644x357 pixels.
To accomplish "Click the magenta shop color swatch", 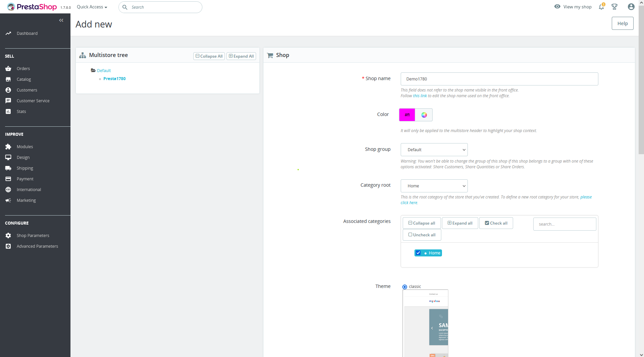I will (407, 115).
